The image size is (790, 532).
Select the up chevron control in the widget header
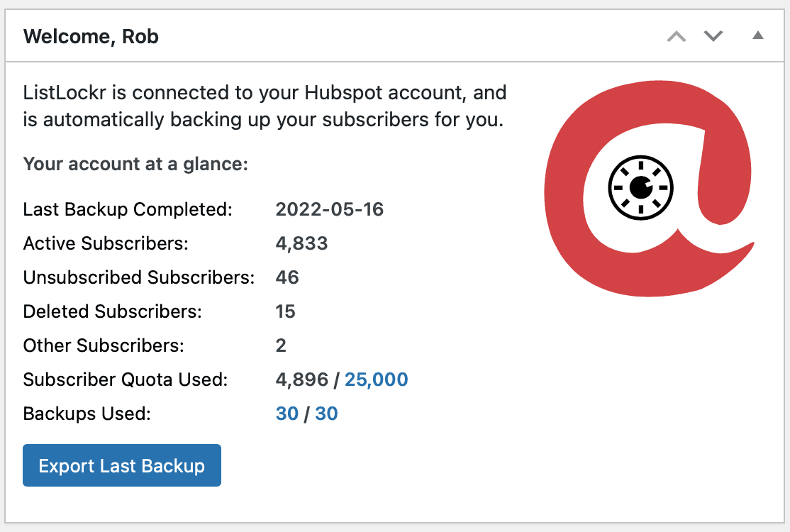675,36
